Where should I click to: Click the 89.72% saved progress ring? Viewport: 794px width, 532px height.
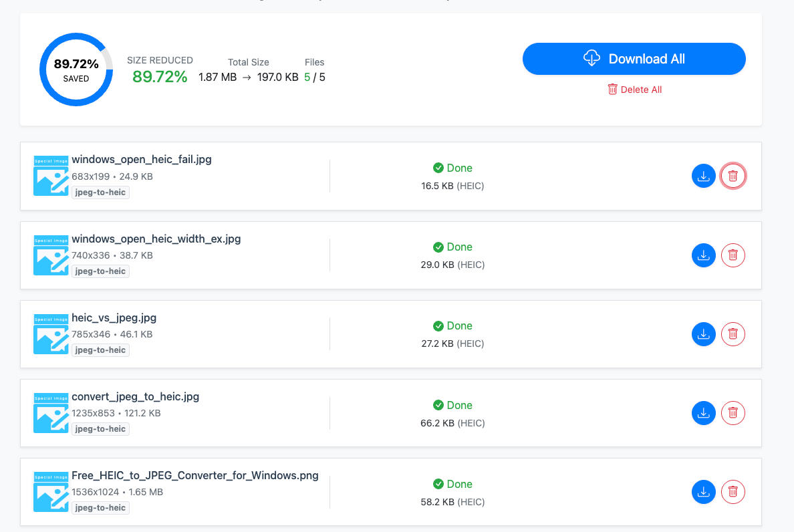pyautogui.click(x=76, y=70)
